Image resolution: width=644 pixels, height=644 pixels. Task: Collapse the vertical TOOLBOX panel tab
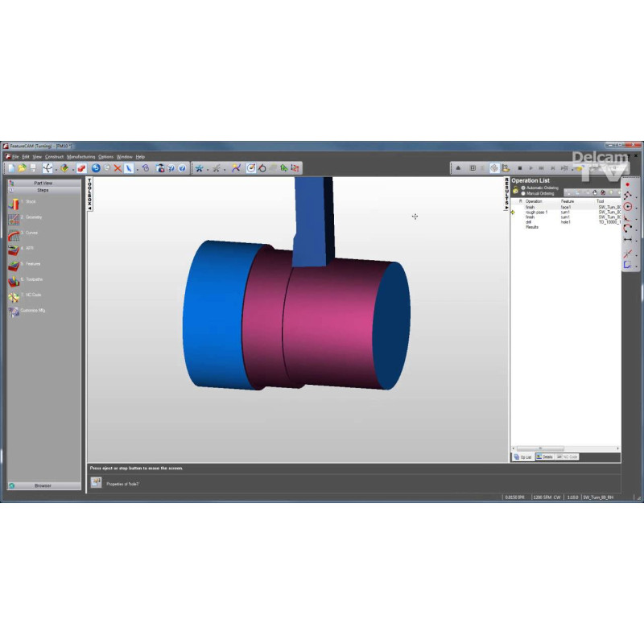90,194
